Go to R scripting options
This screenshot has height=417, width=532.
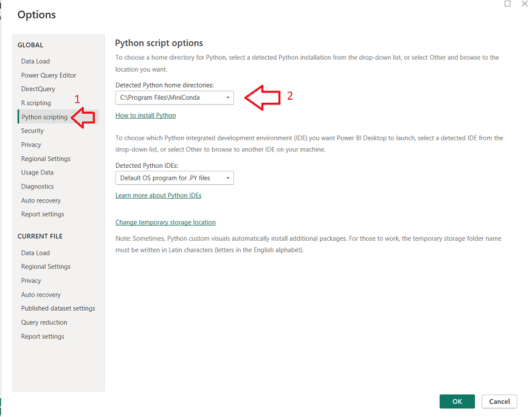point(36,103)
